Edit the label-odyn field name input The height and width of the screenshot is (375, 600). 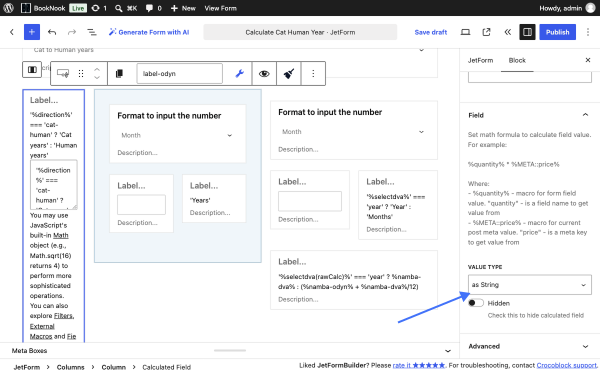[x=179, y=73]
